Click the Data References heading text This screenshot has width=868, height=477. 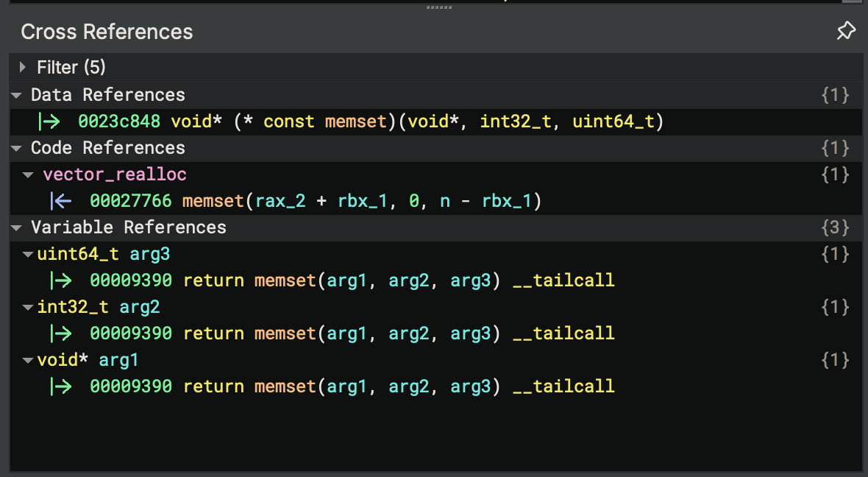click(108, 95)
